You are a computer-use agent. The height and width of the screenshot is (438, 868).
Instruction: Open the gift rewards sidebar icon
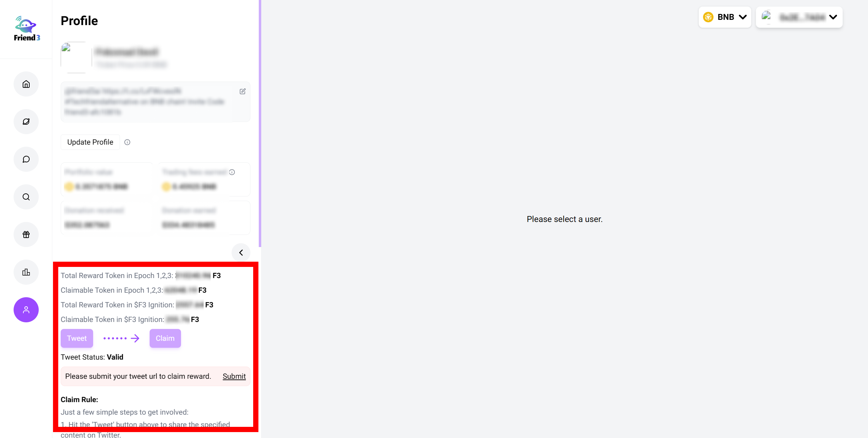(x=26, y=235)
